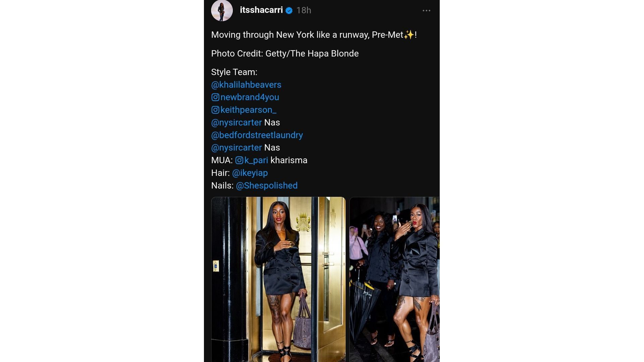Open the three-dot more options menu
This screenshot has width=644, height=362.
pos(426,11)
